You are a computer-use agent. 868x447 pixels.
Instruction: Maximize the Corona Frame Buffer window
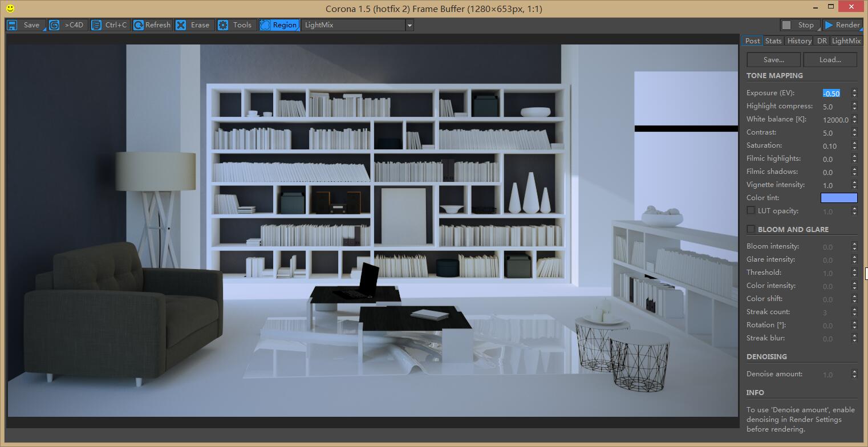point(831,7)
